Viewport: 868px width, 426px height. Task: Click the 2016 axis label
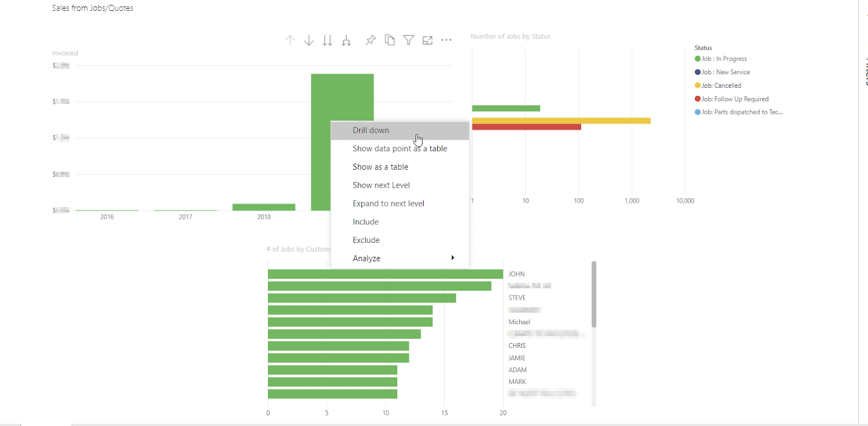click(107, 217)
